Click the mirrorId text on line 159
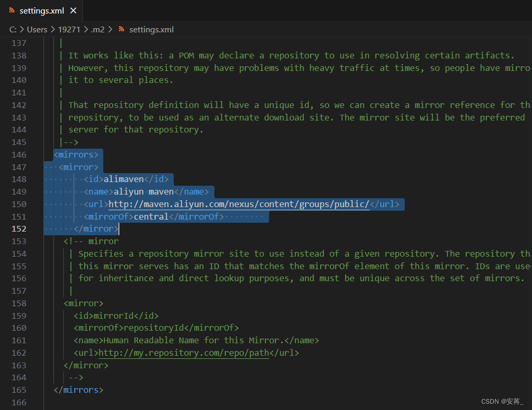Screen dimensions: 532x410 [114, 316]
